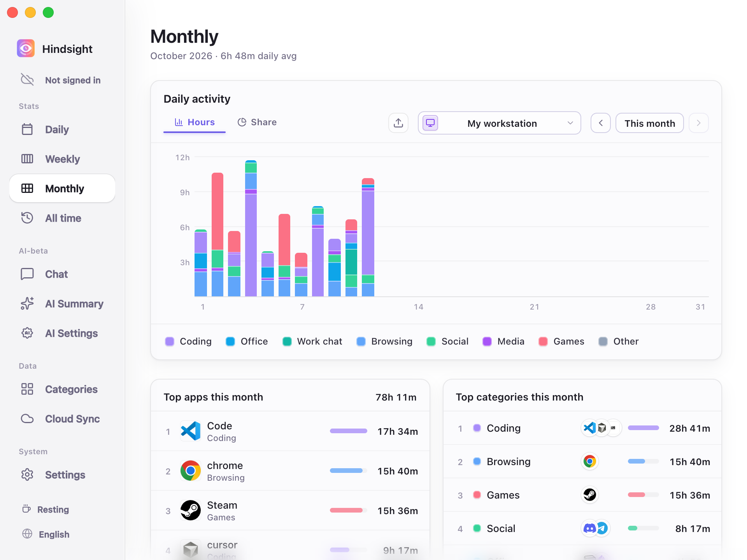Click the chrome progress bar in Top apps
The width and height of the screenshot is (747, 560).
tap(349, 471)
